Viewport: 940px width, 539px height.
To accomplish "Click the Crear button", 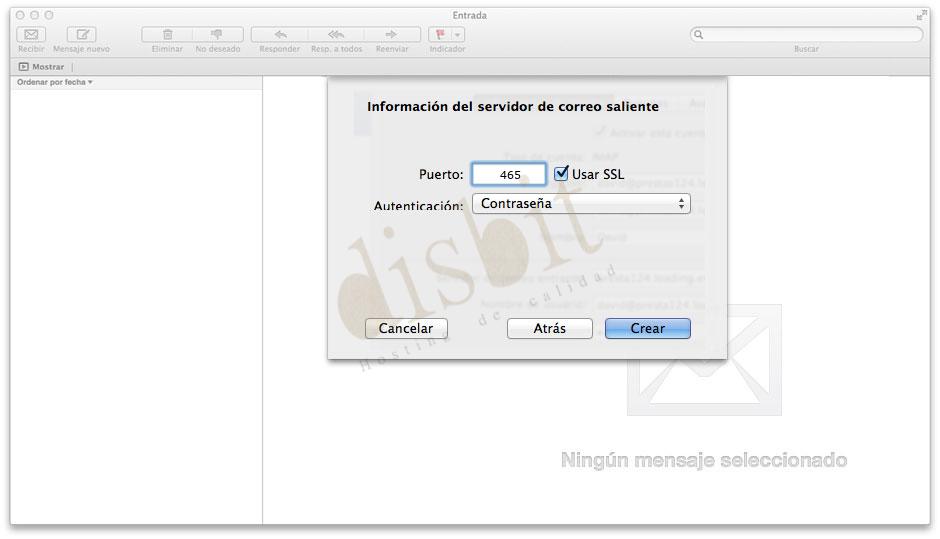I will coord(647,328).
